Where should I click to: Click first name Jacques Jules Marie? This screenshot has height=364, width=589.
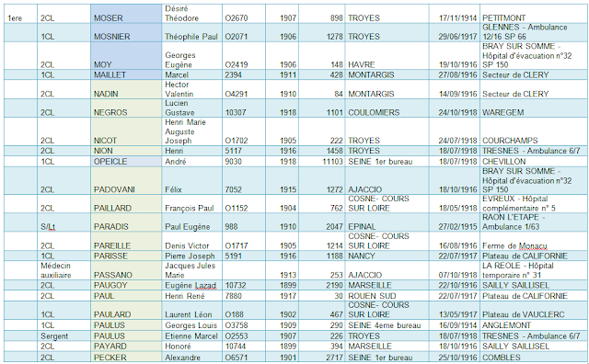pyautogui.click(x=191, y=270)
